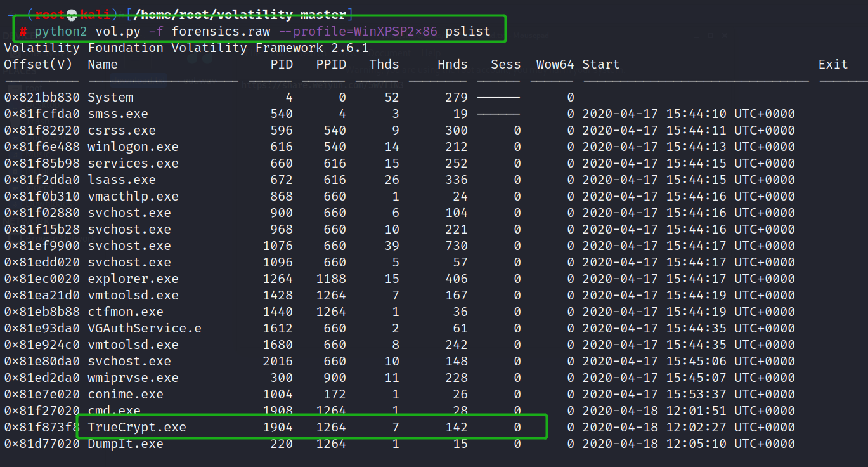Select the TrueCrypt.exe process name
The image size is (868, 467).
click(137, 428)
